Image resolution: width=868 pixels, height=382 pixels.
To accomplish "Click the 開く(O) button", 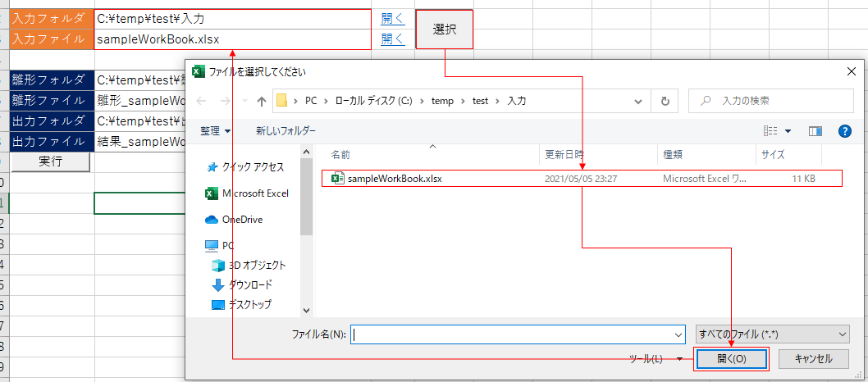I will click(x=732, y=359).
